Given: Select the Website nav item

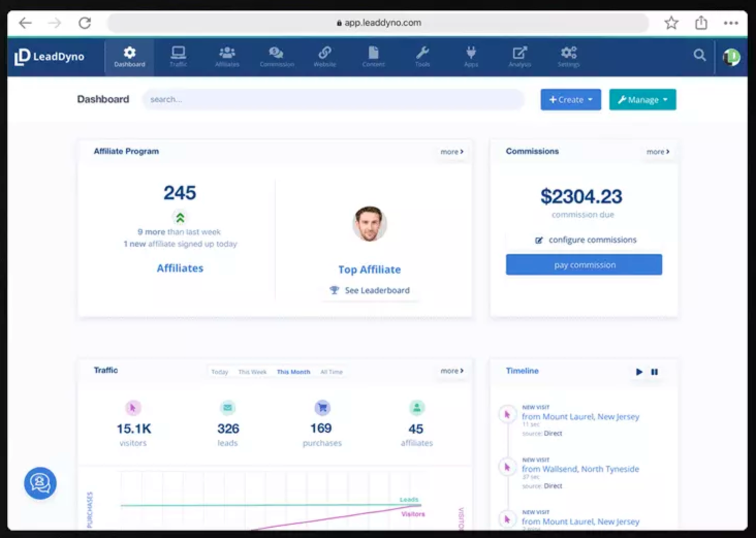Looking at the screenshot, I should click(325, 57).
